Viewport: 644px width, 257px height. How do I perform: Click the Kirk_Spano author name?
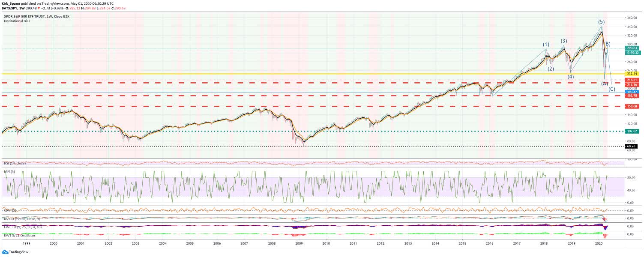coord(12,3)
